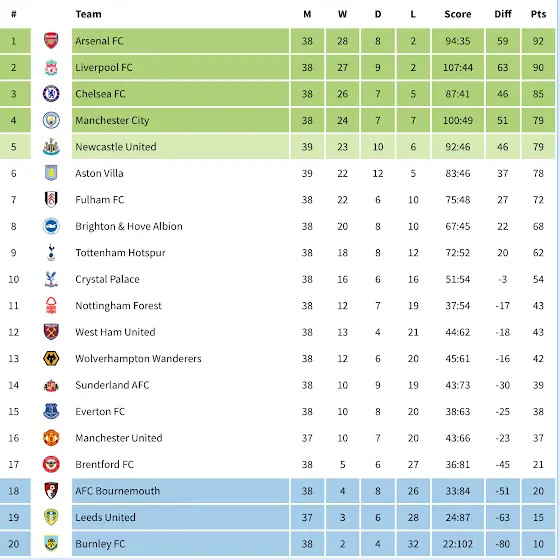
Task: Open the Brighton & Hove Albion link
Action: [129, 226]
